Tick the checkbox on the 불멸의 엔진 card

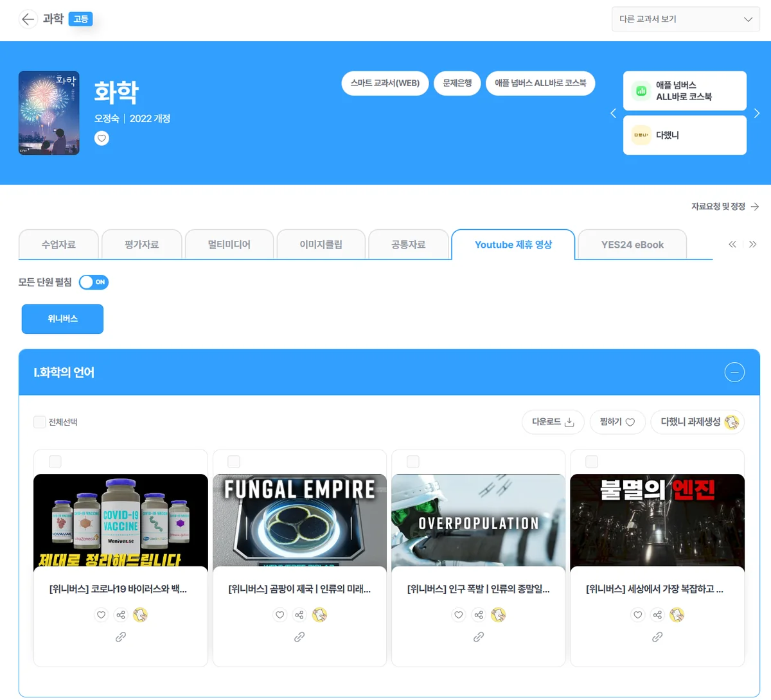pos(592,462)
